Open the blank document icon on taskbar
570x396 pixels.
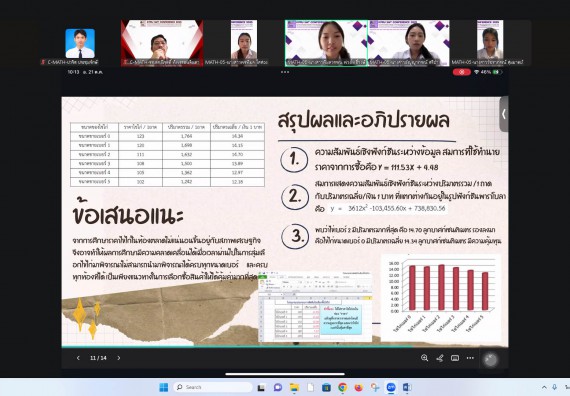pos(310,388)
